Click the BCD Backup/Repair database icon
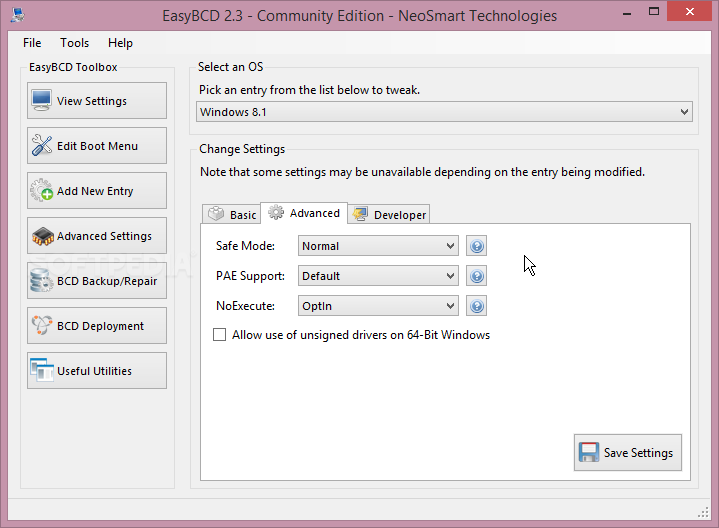The width and height of the screenshot is (719, 528). tap(42, 281)
